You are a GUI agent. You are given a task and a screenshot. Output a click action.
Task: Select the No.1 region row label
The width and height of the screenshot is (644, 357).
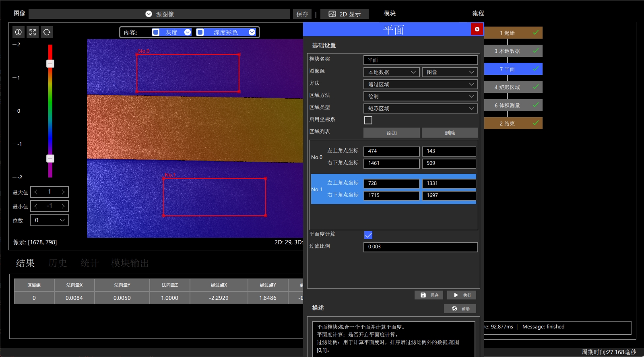point(317,189)
